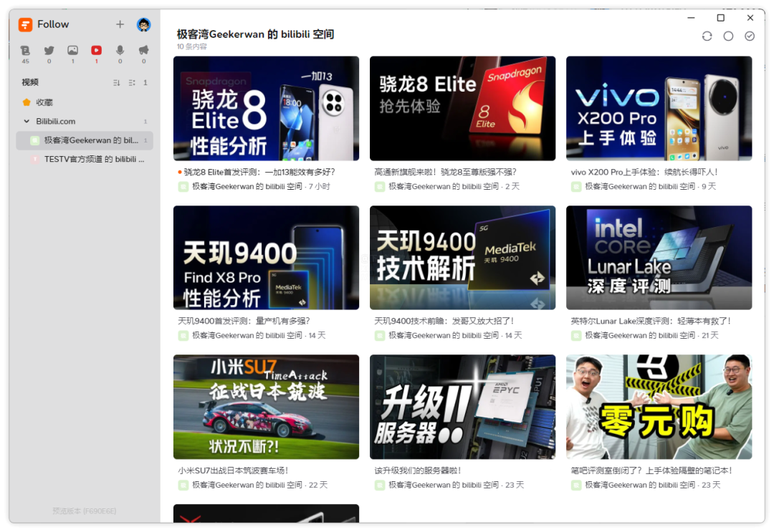This screenshot has height=532, width=774.
Task: Click the unread count '45' under Articles
Action: [25, 61]
